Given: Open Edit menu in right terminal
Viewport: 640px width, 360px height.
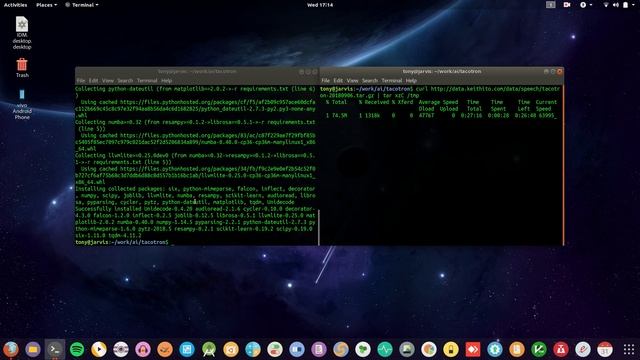Looking at the screenshot, I should click(x=338, y=81).
